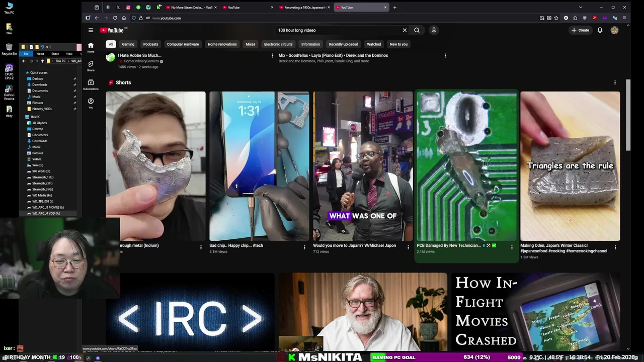
Task: Open the browser main menu icon
Action: coord(624,18)
